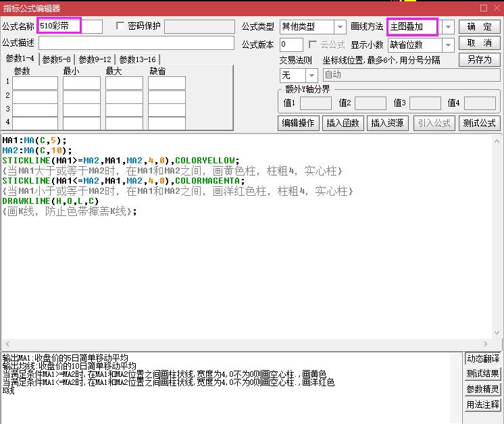The width and height of the screenshot is (504, 424).
Task: Open the 显示小数 dropdown
Action: tap(448, 45)
